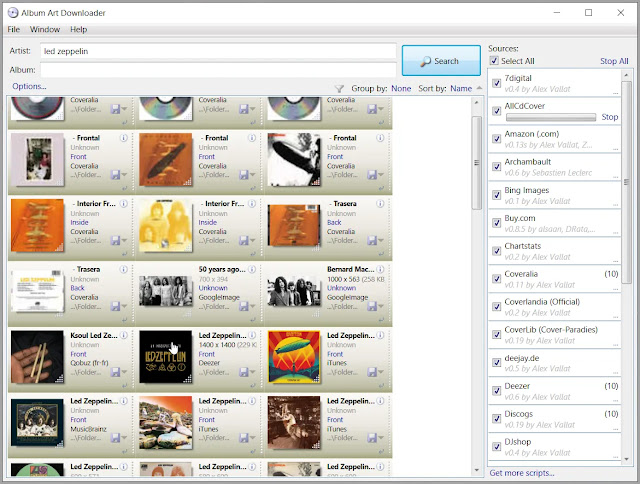Open the Help menu
640x484 pixels.
tap(78, 29)
